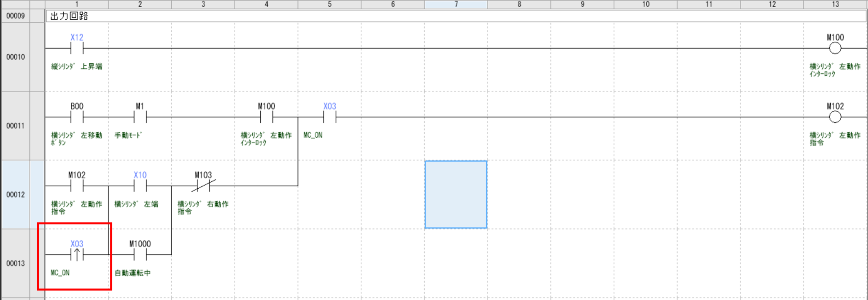Click column 13 header
This screenshot has height=300, width=868.
835,4
